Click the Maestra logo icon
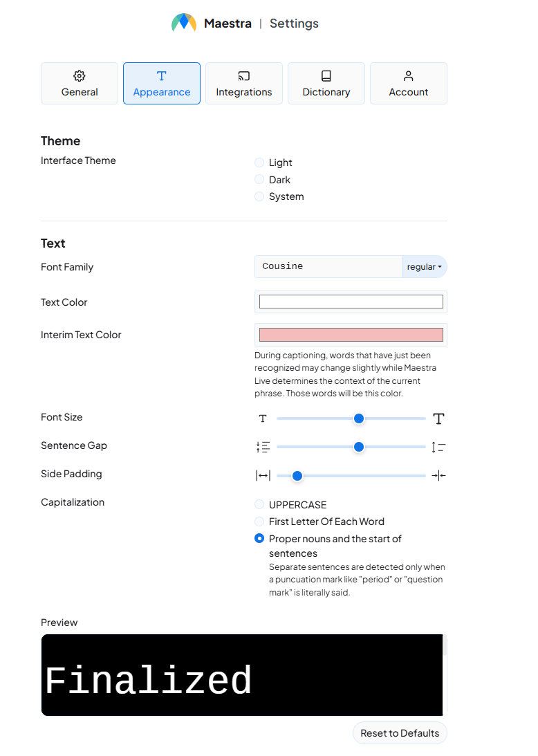This screenshot has width=538, height=756. tap(184, 23)
